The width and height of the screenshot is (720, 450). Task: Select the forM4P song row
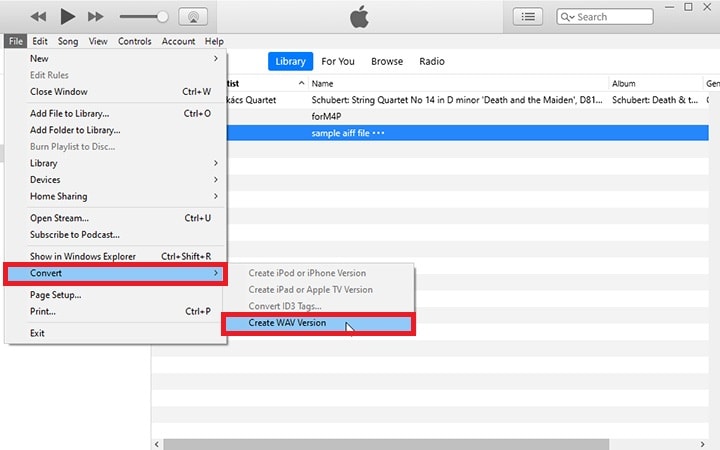(468, 117)
